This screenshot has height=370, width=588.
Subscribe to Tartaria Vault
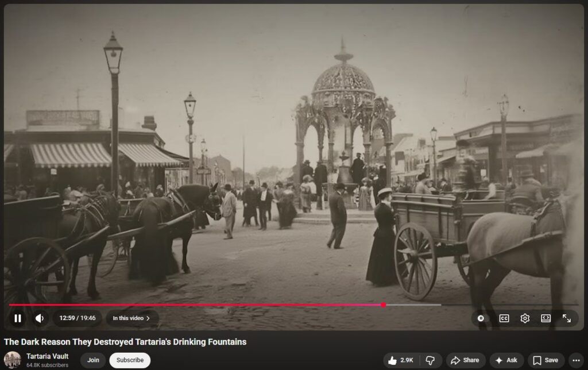130,360
